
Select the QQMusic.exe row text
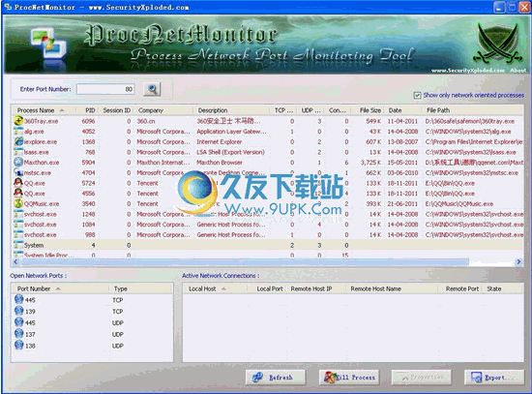[42, 204]
